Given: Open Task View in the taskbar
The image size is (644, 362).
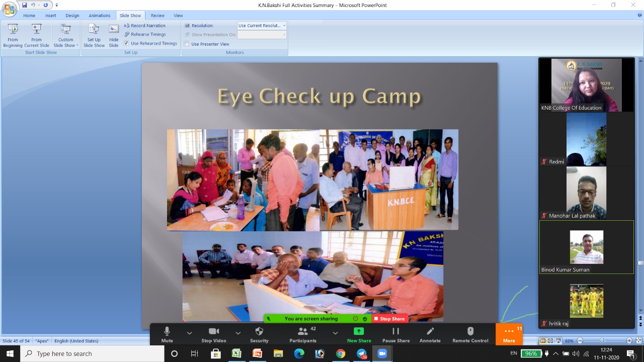Looking at the screenshot, I should coord(195,353).
